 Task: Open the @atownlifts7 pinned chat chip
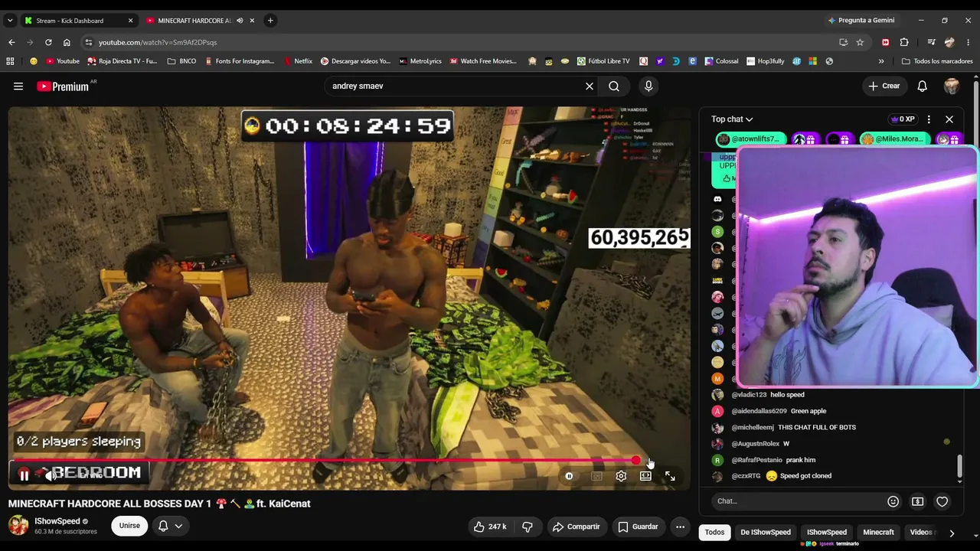[x=750, y=139]
